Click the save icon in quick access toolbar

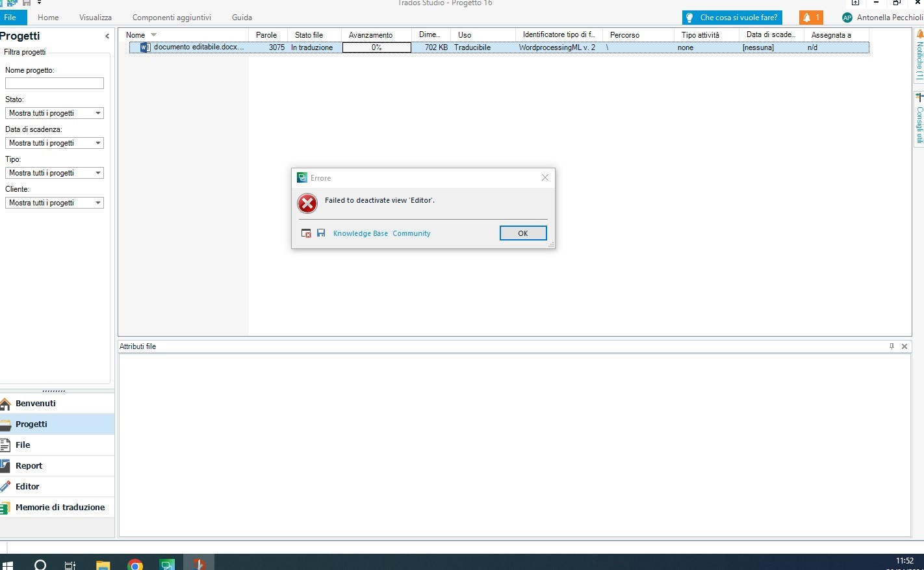click(27, 3)
